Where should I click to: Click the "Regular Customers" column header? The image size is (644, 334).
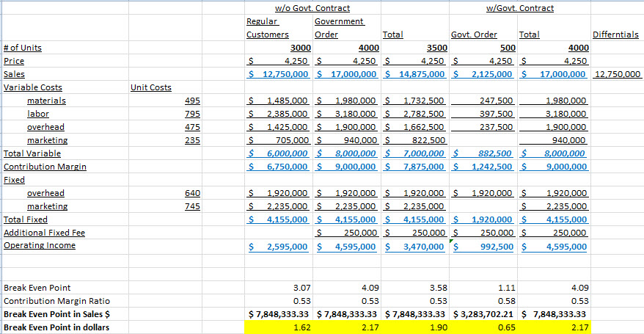click(268, 29)
